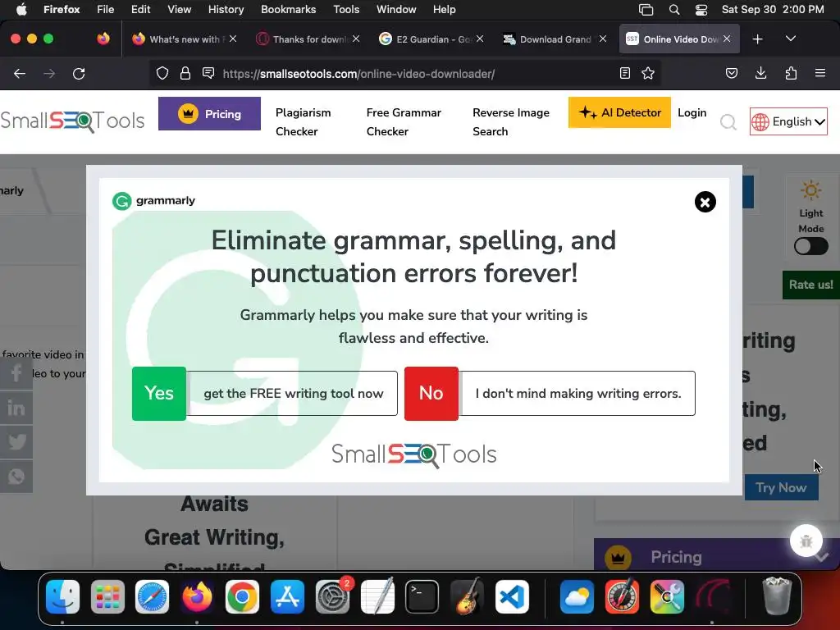Click the SmallSEOTools header logo
Screen dimensions: 840x630
(72, 121)
